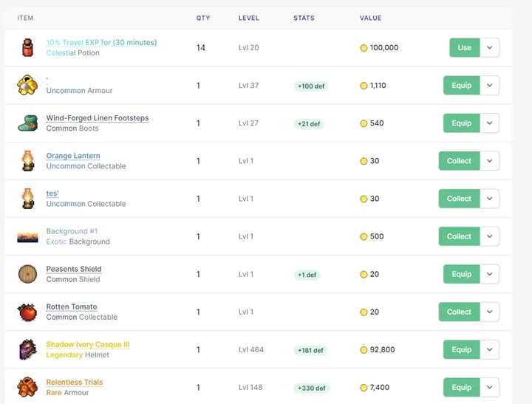Sort by the QTY column header
532x404 pixels.
click(203, 18)
